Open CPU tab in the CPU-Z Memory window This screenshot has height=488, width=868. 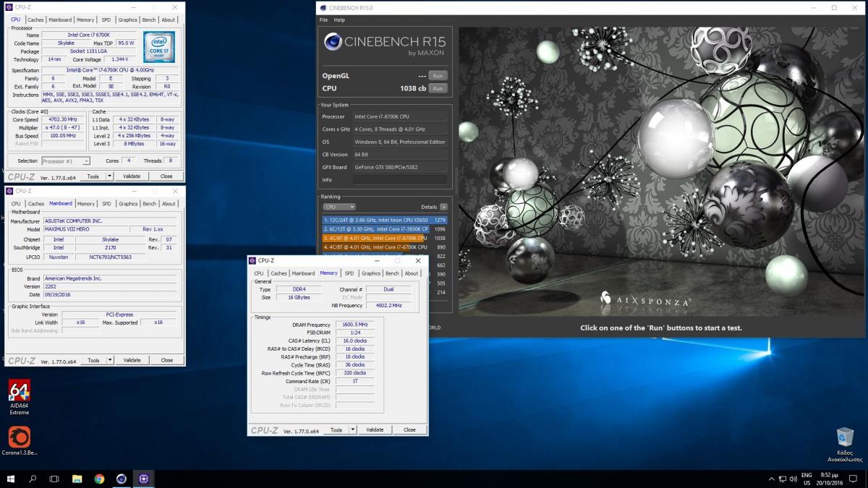coord(259,273)
